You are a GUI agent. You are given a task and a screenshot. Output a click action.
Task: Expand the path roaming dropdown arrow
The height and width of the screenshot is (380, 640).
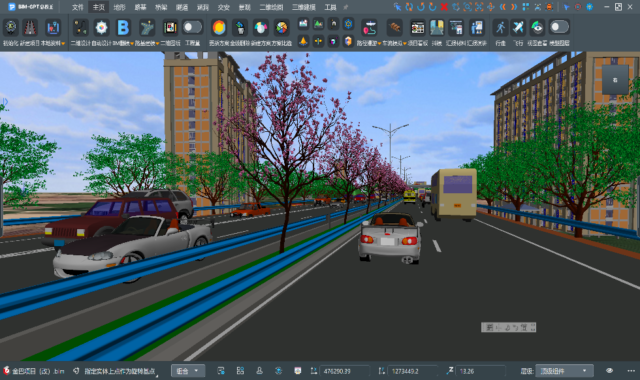click(x=380, y=43)
